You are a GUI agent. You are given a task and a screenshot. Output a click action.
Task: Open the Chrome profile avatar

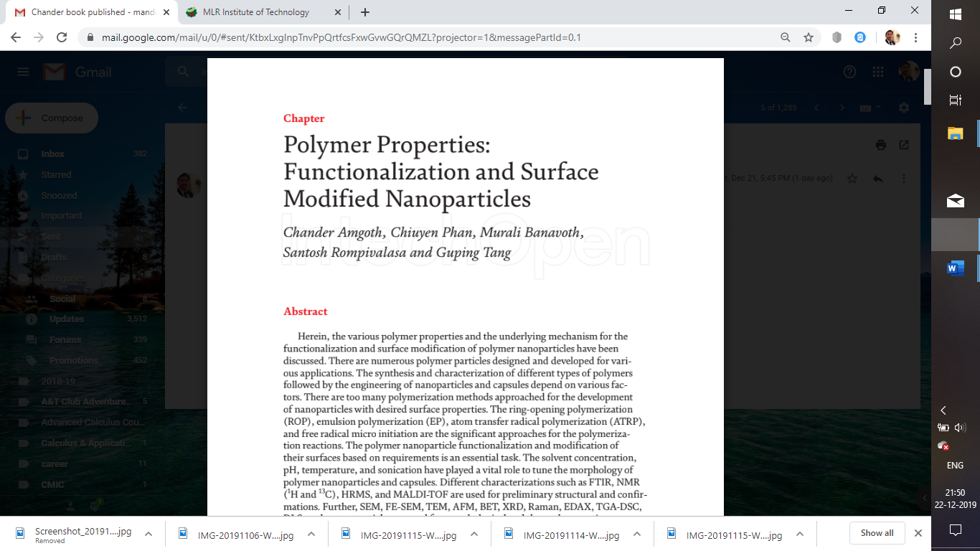point(892,37)
